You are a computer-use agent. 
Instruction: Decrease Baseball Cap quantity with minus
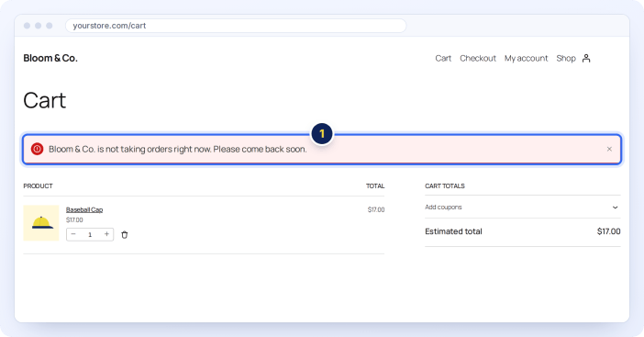coord(73,234)
